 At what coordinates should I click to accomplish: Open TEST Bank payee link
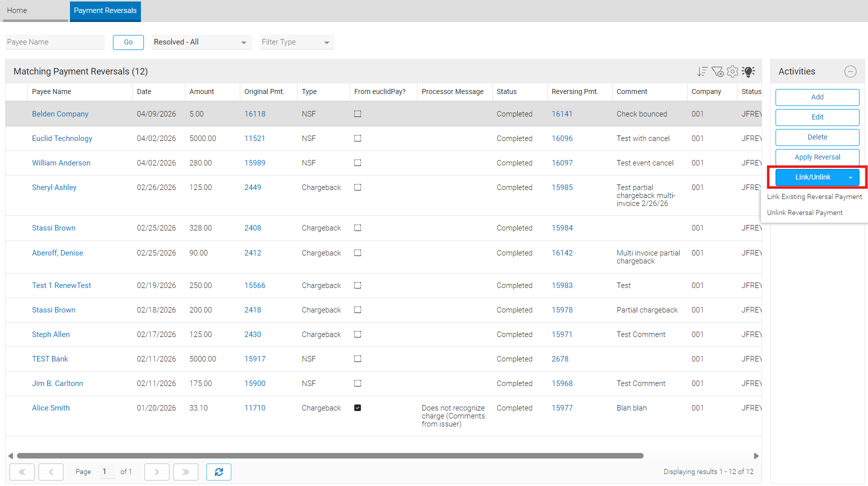(x=50, y=359)
